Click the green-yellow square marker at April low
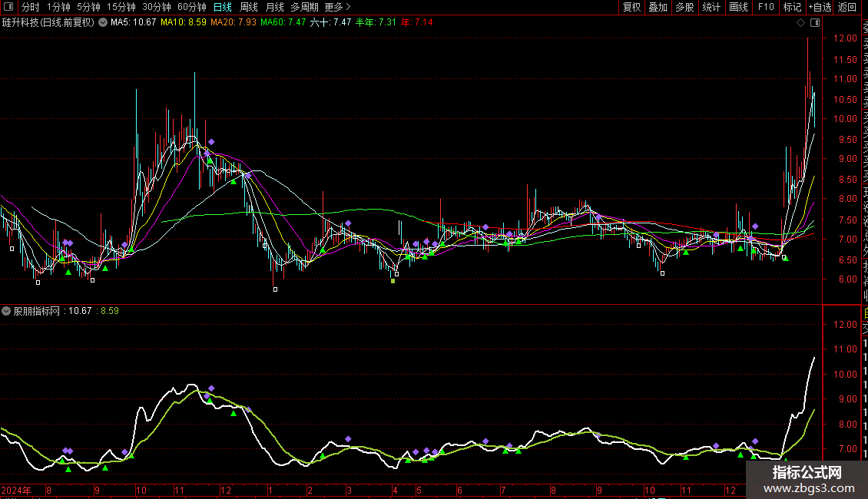868x499 pixels. pos(393,281)
